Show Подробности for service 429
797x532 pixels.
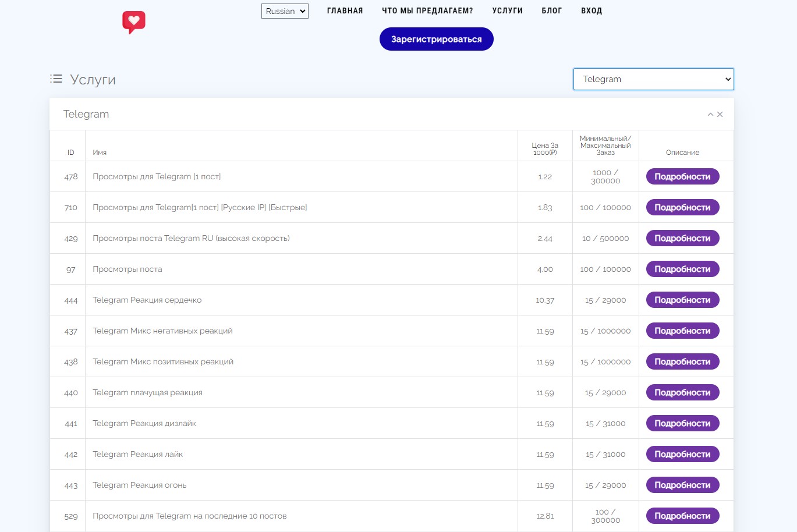(x=682, y=238)
